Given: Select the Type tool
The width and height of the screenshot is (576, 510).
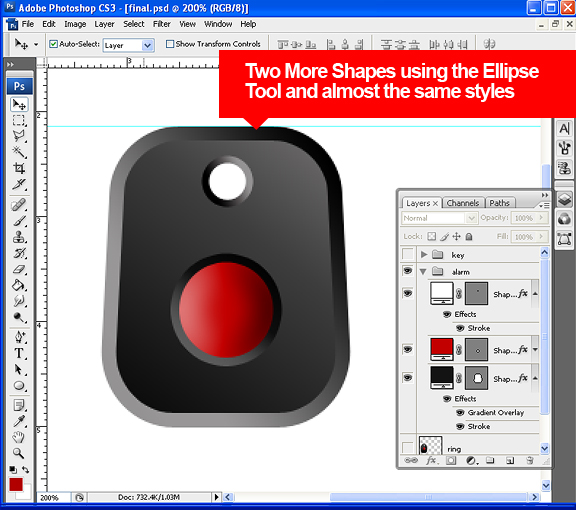Looking at the screenshot, I should pos(19,353).
